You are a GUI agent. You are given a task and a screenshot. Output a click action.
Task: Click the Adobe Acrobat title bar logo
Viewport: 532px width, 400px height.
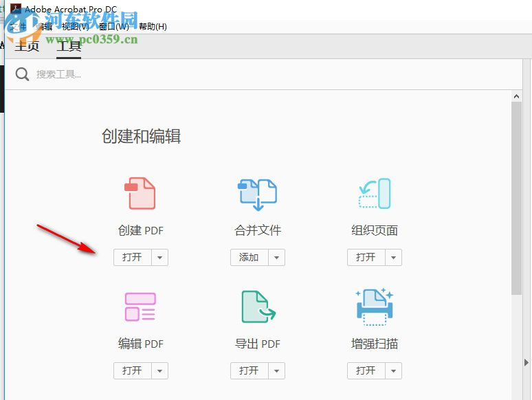pyautogui.click(x=16, y=9)
